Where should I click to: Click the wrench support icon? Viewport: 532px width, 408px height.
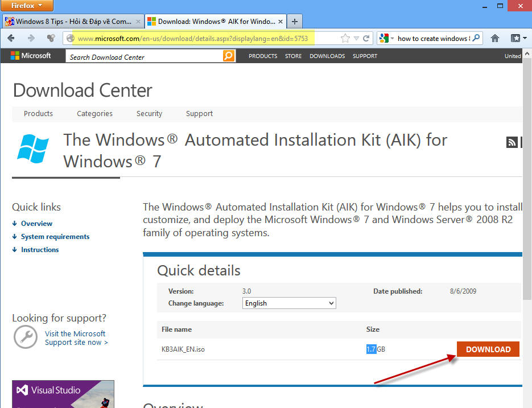click(x=26, y=337)
